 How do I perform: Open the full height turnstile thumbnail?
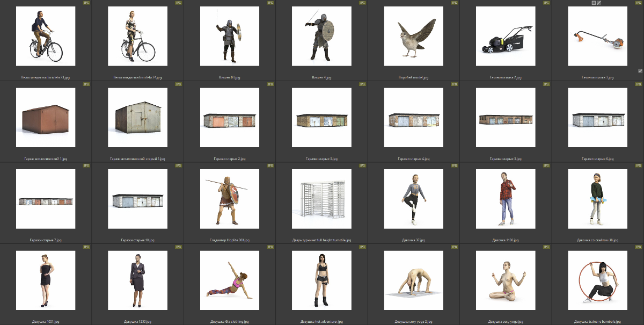[321, 199]
